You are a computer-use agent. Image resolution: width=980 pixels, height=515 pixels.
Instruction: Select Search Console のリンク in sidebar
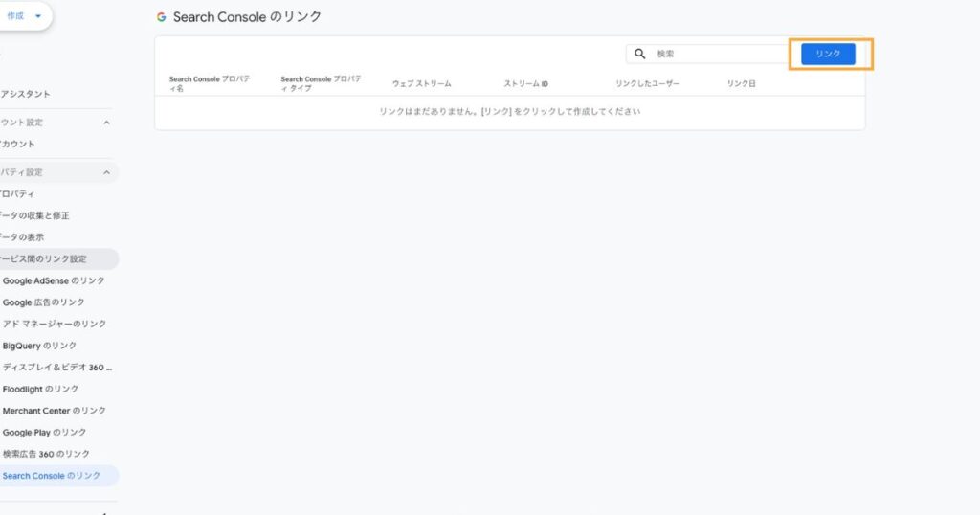[x=58, y=476]
